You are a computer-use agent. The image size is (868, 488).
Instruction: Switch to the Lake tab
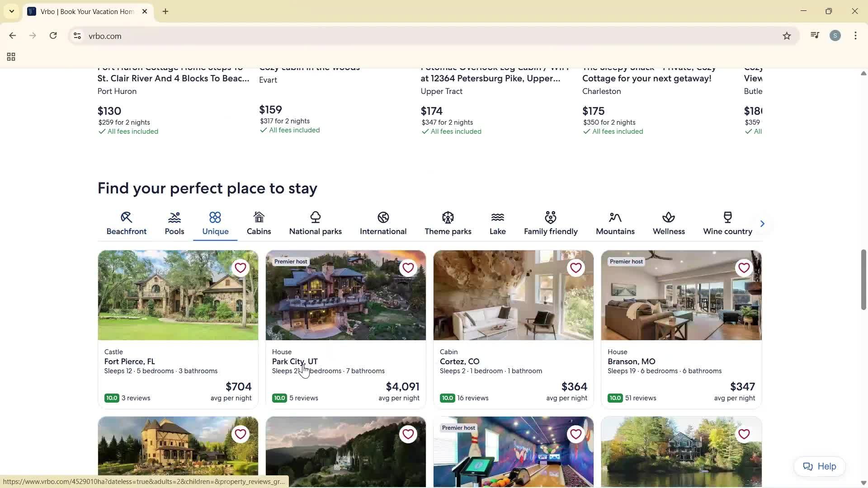(497, 224)
